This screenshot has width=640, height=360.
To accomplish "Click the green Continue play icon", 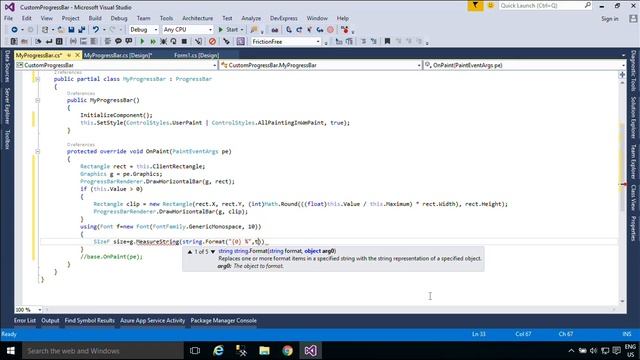I will tap(142, 41).
